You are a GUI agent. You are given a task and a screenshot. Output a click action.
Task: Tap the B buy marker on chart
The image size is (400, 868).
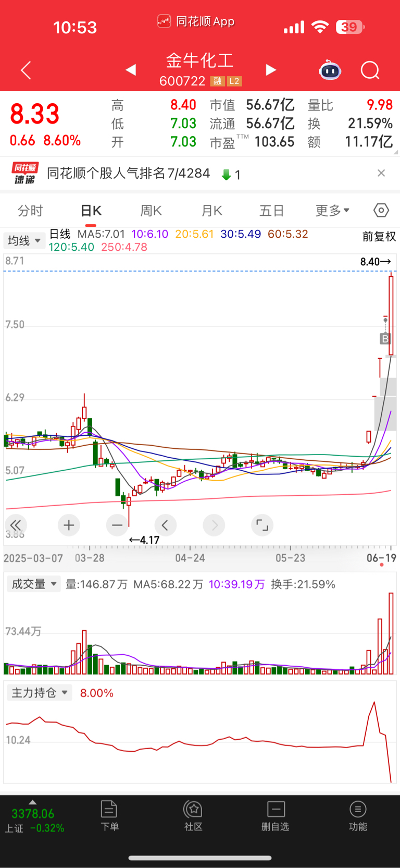pos(385,339)
